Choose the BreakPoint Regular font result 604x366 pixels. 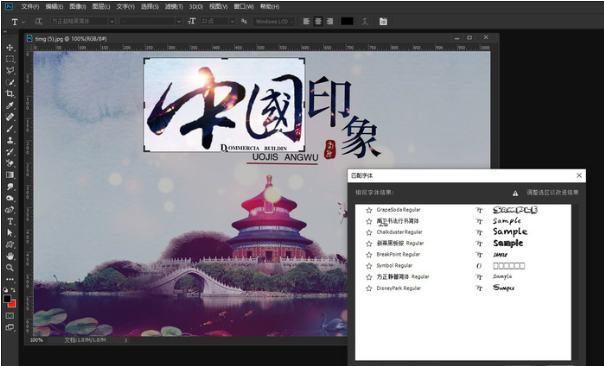[x=398, y=255]
